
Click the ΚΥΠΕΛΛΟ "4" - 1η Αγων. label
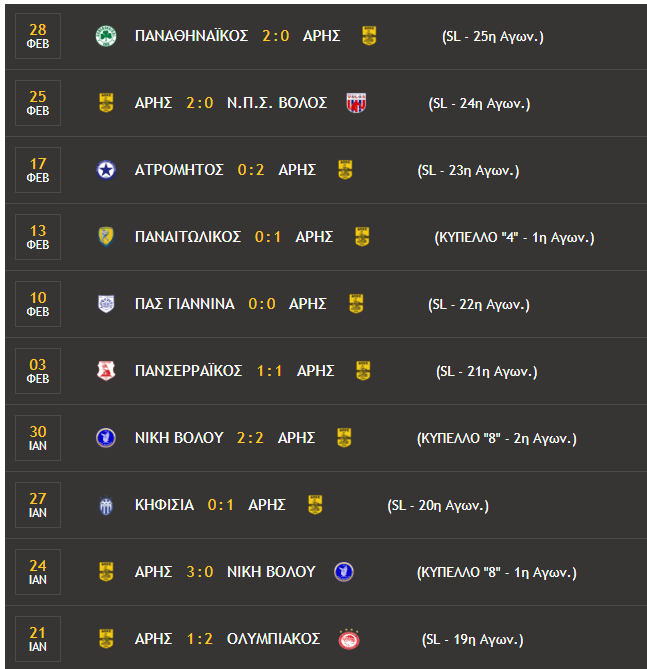(514, 238)
